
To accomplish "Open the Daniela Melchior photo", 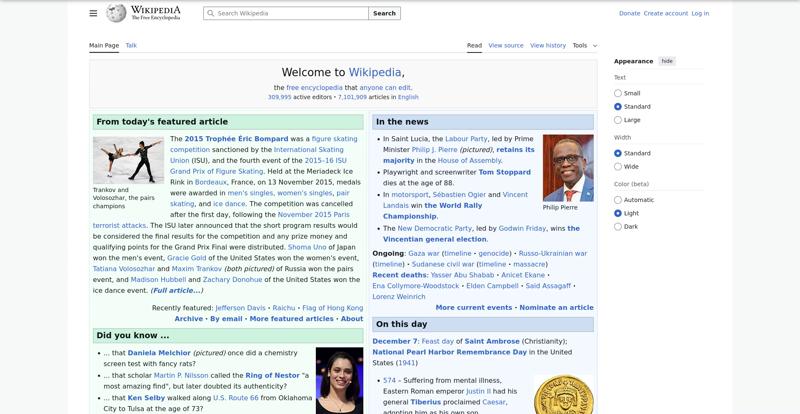I will point(339,380).
